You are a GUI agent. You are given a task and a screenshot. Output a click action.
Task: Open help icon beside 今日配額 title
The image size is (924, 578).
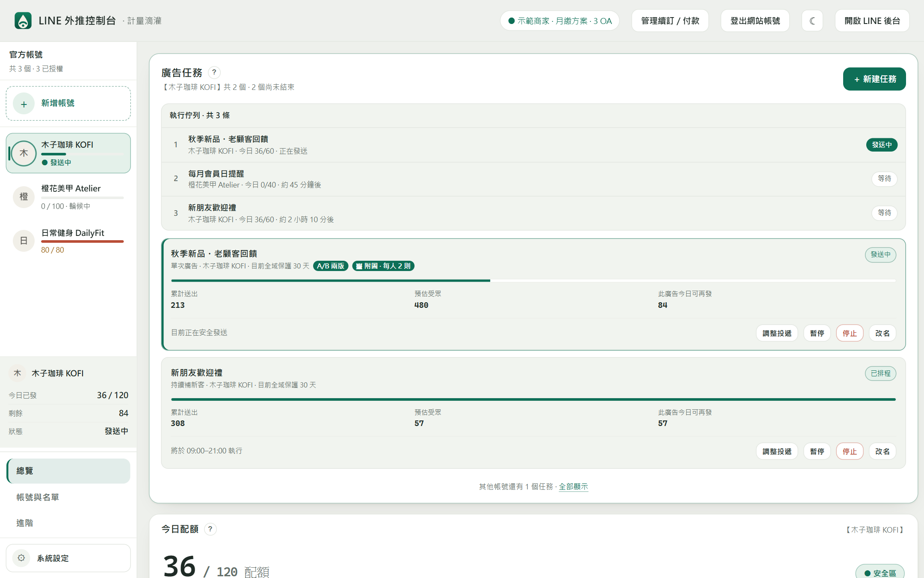pos(210,529)
